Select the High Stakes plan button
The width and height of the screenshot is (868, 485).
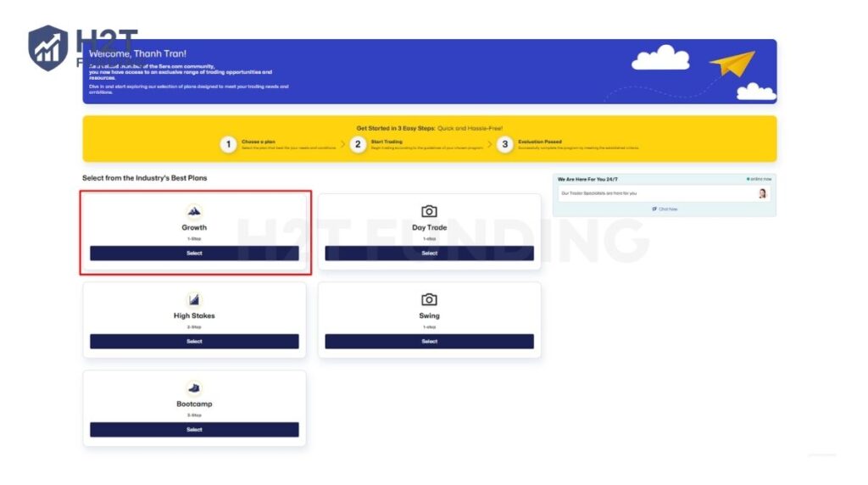pyautogui.click(x=194, y=341)
